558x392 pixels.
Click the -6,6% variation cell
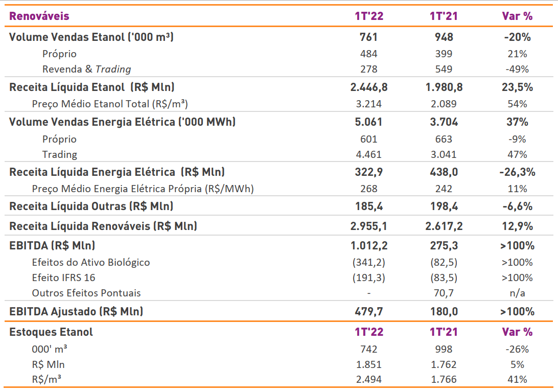[517, 206]
